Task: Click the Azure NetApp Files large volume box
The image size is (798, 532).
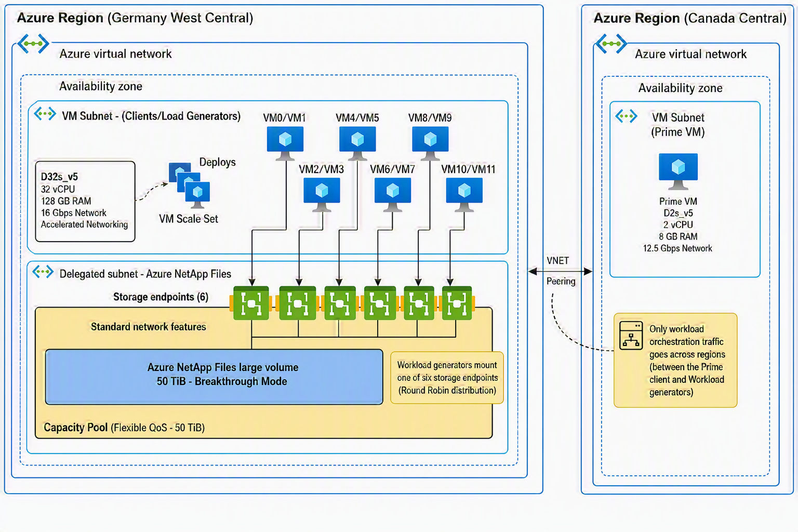Action: click(214, 377)
